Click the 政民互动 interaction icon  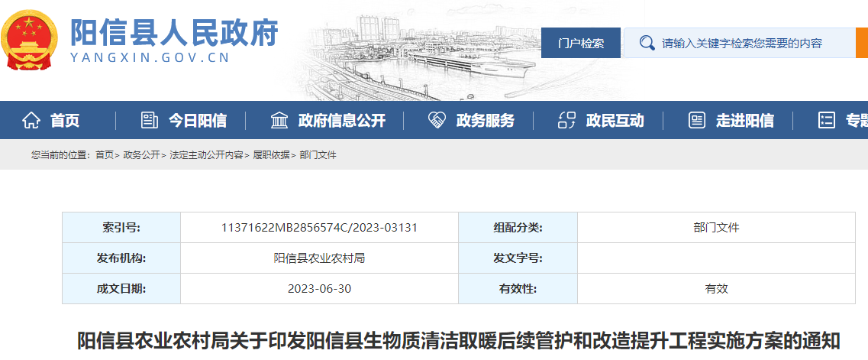click(x=566, y=120)
